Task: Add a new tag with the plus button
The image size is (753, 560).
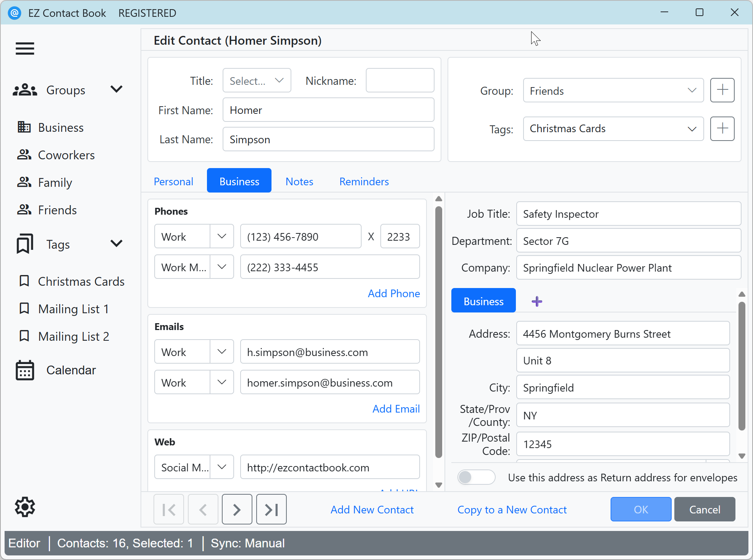Action: pyautogui.click(x=722, y=129)
